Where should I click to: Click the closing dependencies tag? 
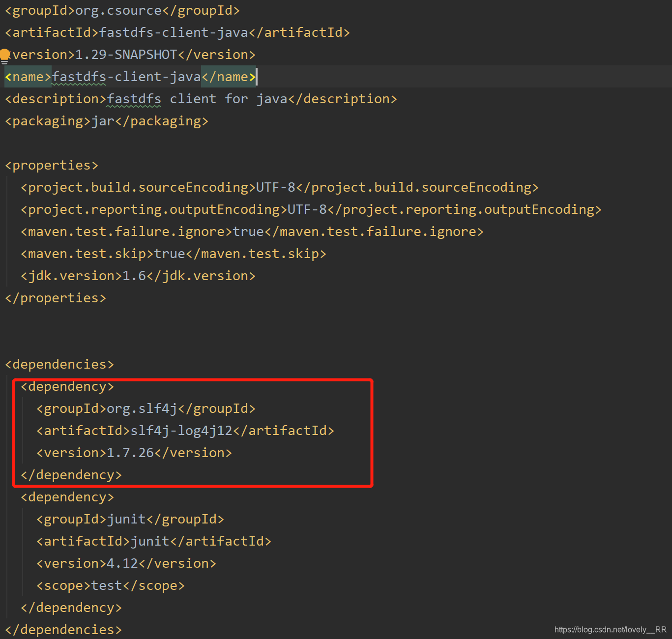click(63, 630)
